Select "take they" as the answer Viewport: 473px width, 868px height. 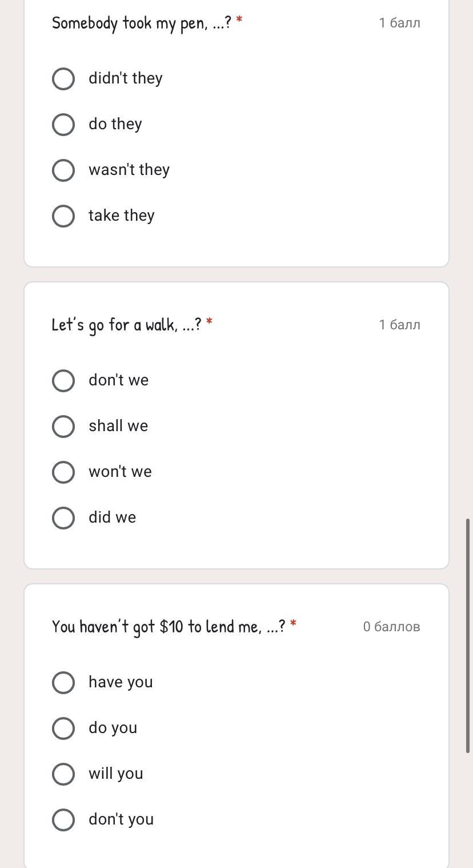[x=63, y=216]
